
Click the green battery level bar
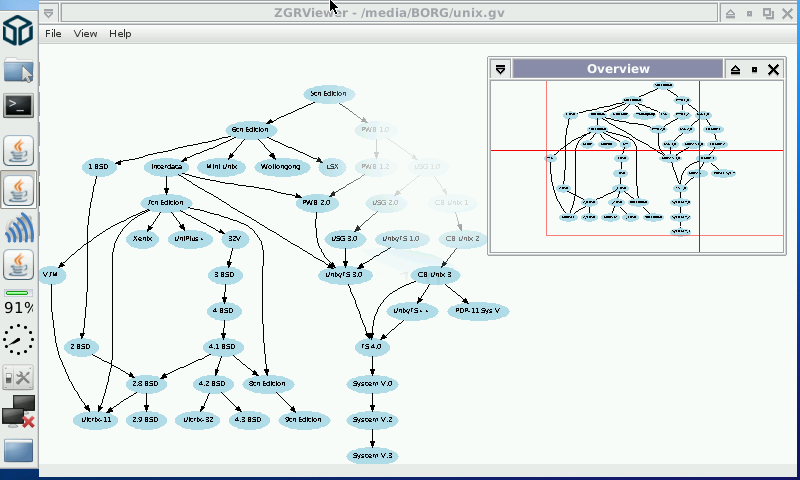[x=18, y=293]
